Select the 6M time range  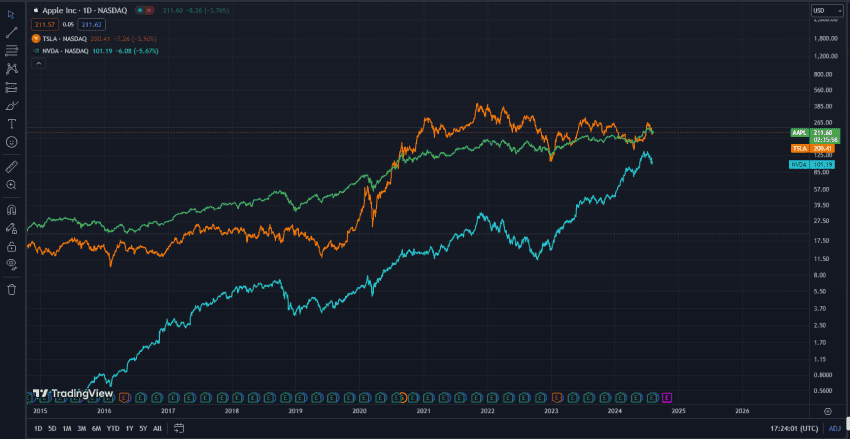pyautogui.click(x=96, y=429)
